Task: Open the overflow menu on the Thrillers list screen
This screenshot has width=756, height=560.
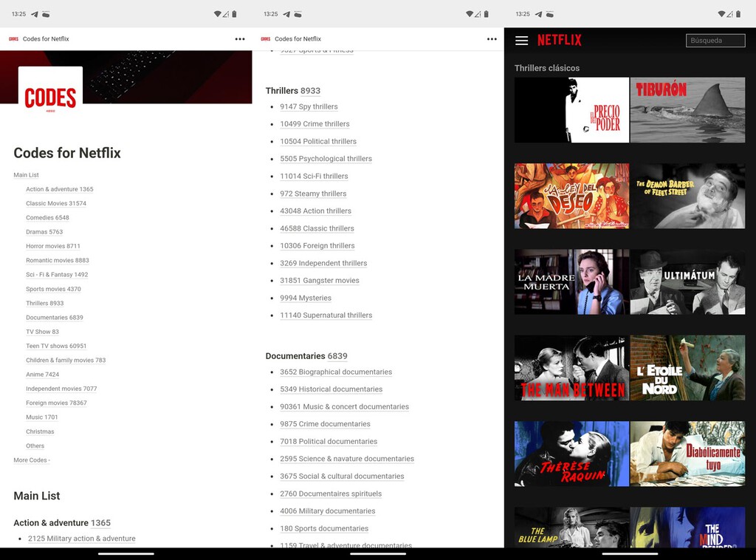Action: [x=492, y=38]
